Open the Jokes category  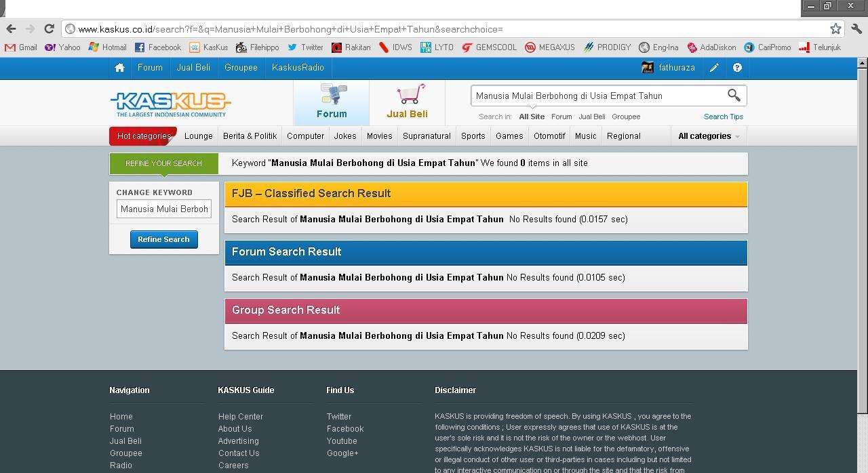point(345,136)
